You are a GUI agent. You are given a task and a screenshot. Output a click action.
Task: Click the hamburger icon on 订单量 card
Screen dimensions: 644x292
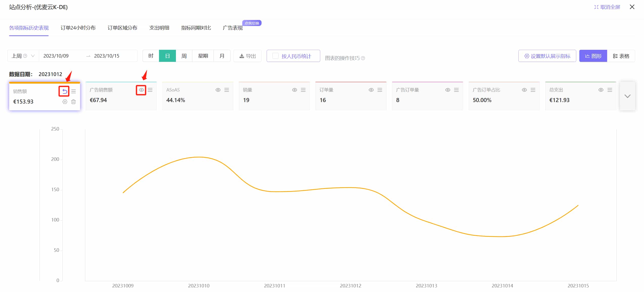(380, 90)
